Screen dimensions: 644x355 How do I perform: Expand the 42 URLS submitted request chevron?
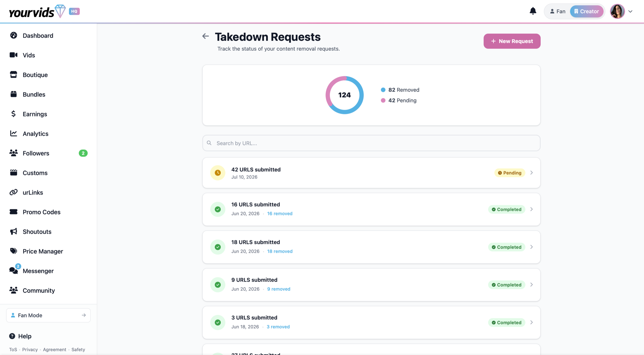click(x=531, y=173)
